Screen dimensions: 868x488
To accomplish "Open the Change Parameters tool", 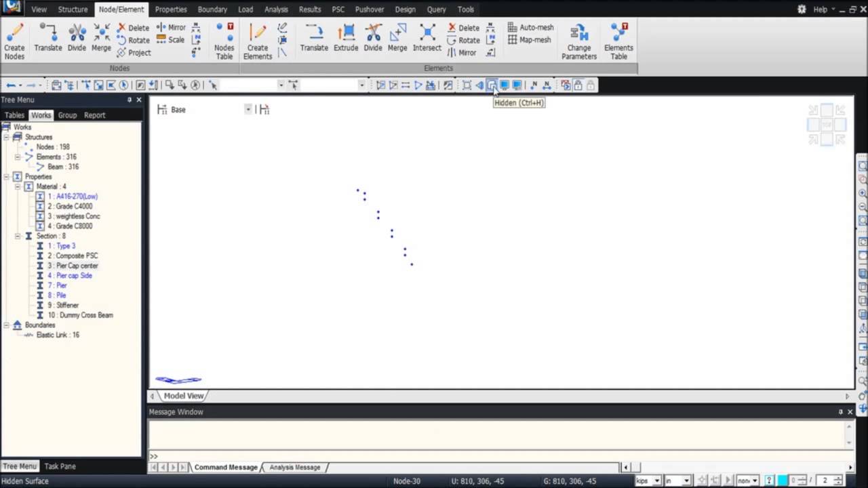I will [578, 41].
